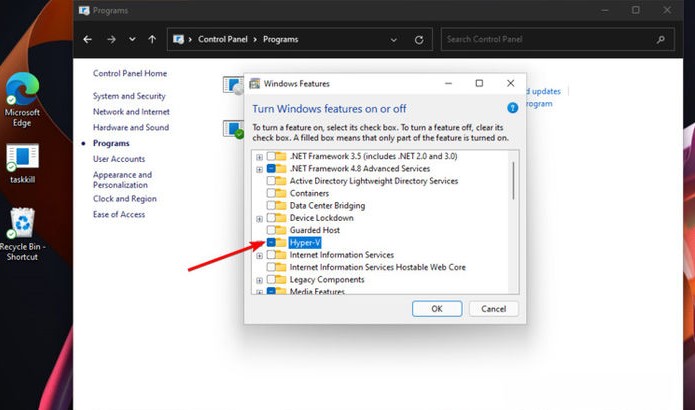Click Control Panel in breadcrumb path

click(223, 39)
